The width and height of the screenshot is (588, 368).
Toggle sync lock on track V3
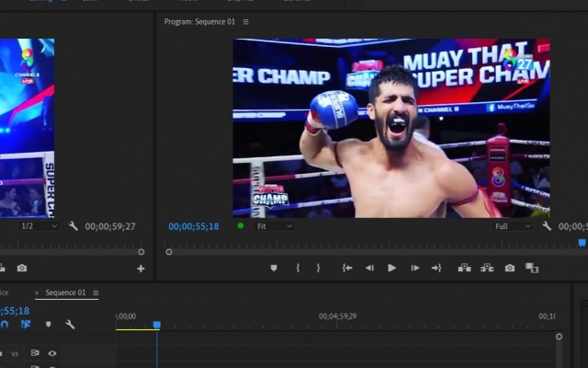pyautogui.click(x=35, y=353)
